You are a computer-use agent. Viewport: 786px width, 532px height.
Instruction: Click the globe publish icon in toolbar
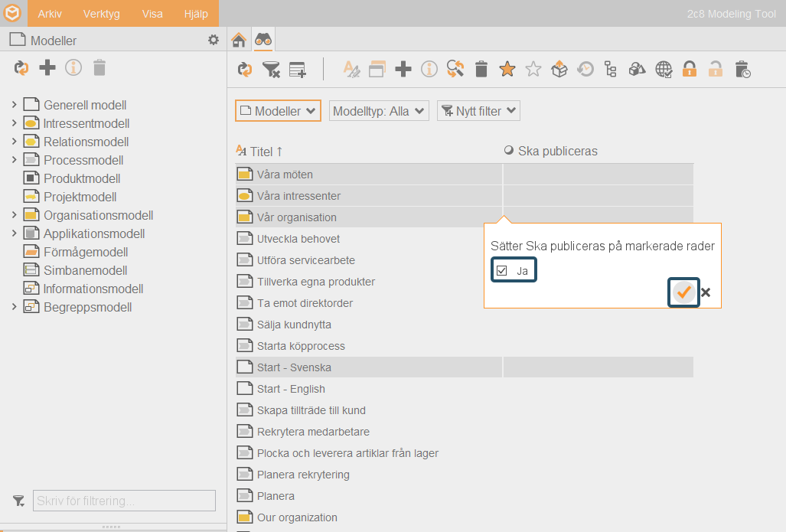(664, 69)
